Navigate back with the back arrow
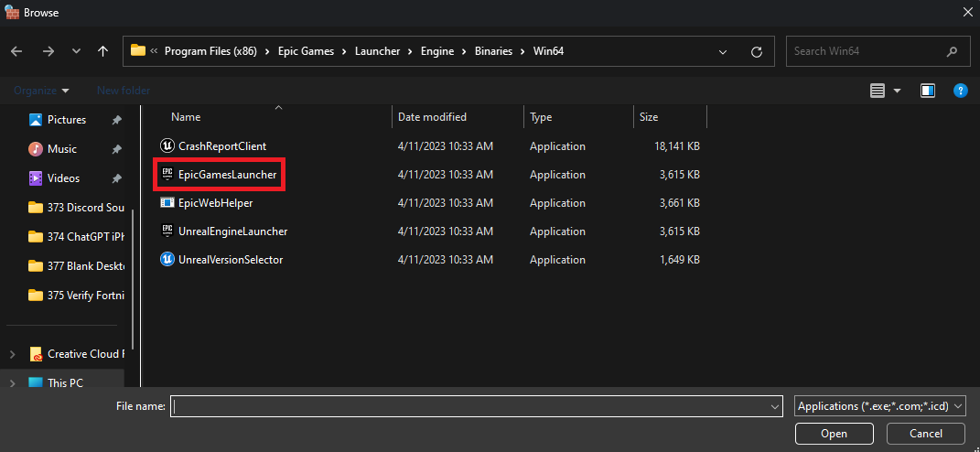980x452 pixels. coord(16,51)
